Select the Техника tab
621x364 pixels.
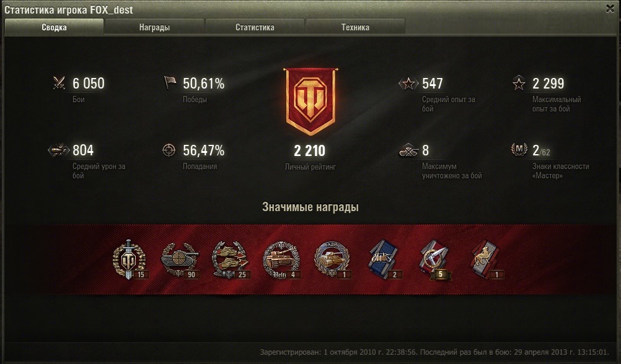pyautogui.click(x=355, y=27)
